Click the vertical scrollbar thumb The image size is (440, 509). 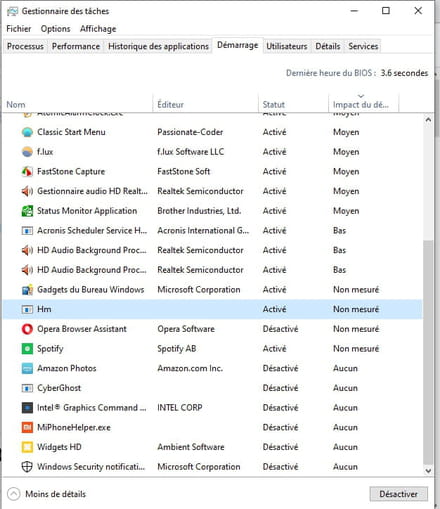coord(428,352)
